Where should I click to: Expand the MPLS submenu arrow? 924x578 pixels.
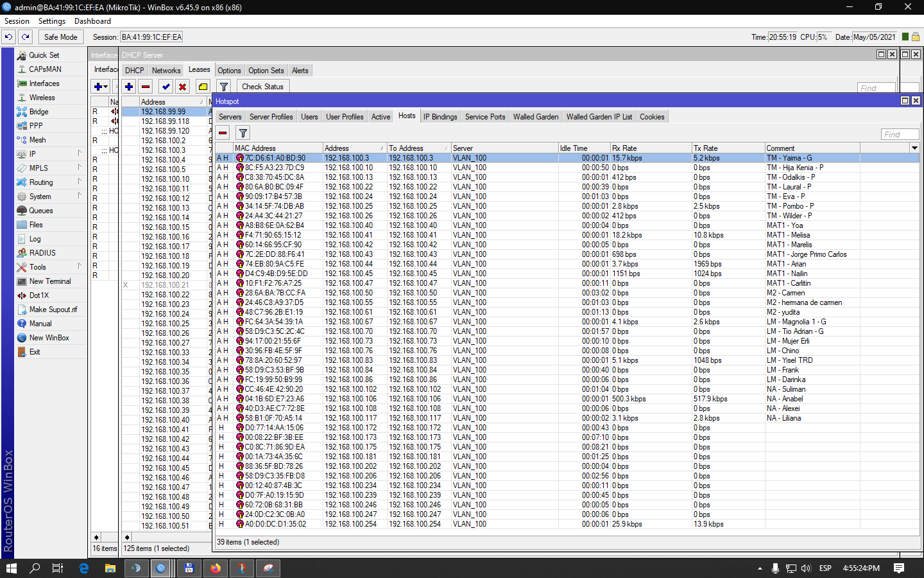80,168
